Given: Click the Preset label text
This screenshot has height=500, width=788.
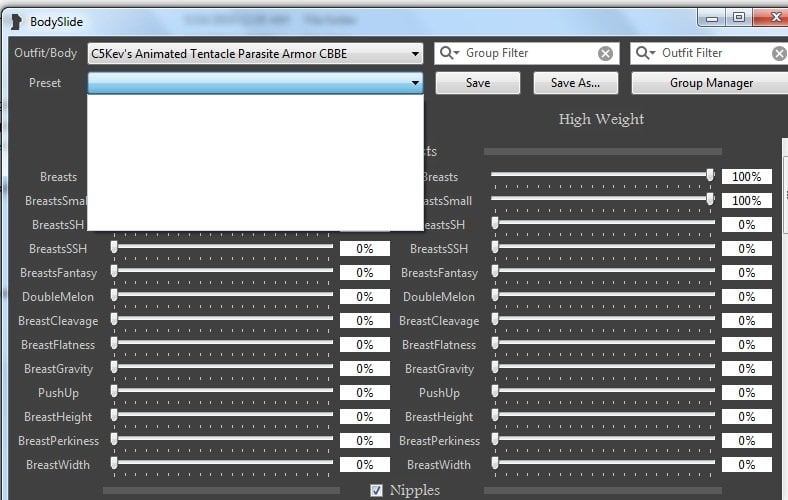Looking at the screenshot, I should [x=45, y=83].
